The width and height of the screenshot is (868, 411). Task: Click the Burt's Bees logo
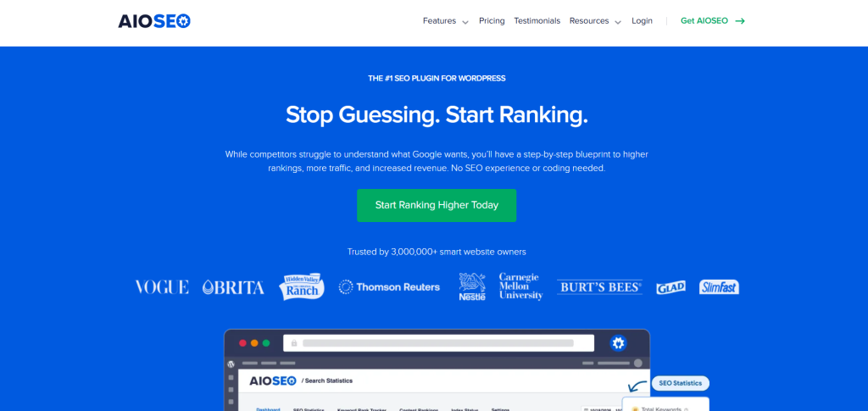pos(599,287)
